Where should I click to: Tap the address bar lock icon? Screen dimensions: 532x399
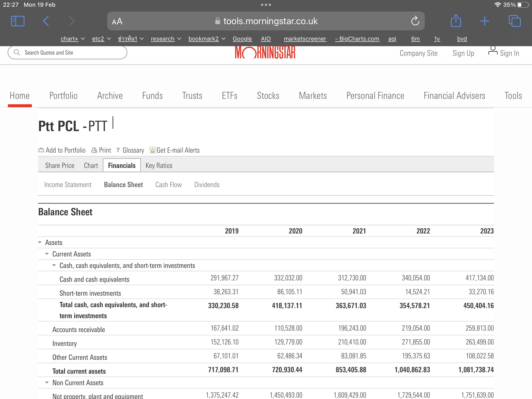point(217,21)
